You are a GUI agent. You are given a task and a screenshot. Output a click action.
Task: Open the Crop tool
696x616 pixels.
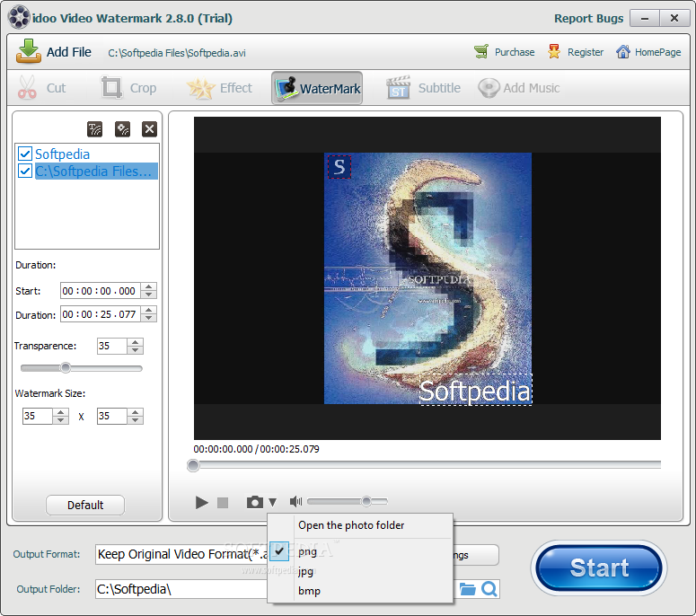coord(111,87)
